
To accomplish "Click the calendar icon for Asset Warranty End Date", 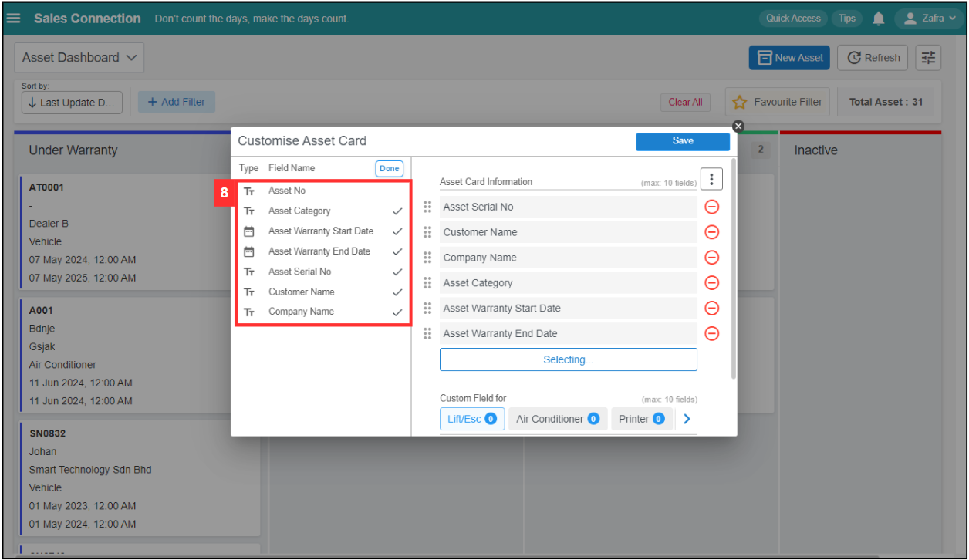I will click(x=249, y=251).
